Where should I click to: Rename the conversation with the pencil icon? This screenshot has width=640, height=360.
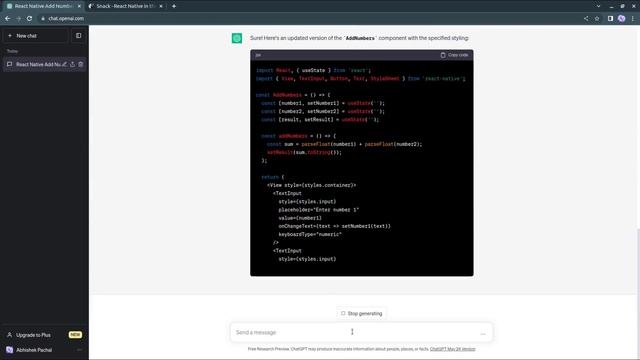click(64, 64)
